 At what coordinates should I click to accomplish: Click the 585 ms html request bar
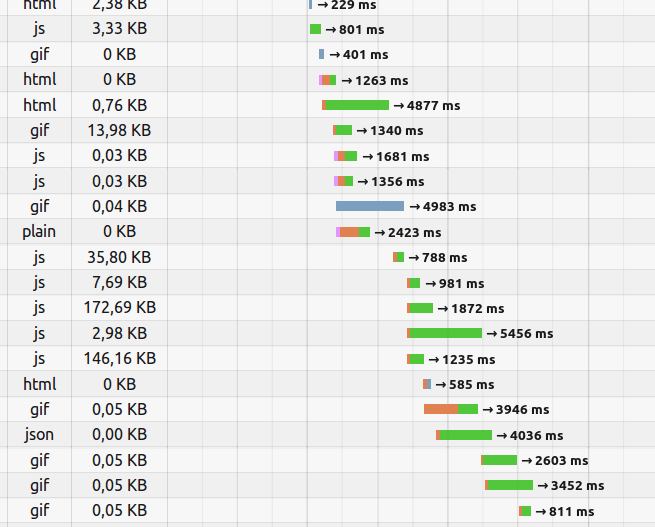[x=427, y=384]
